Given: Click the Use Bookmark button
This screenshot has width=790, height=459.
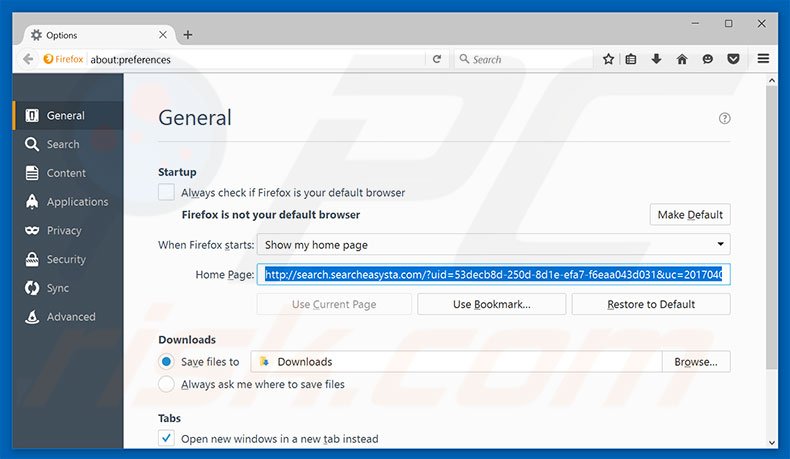Looking at the screenshot, I should [492, 304].
